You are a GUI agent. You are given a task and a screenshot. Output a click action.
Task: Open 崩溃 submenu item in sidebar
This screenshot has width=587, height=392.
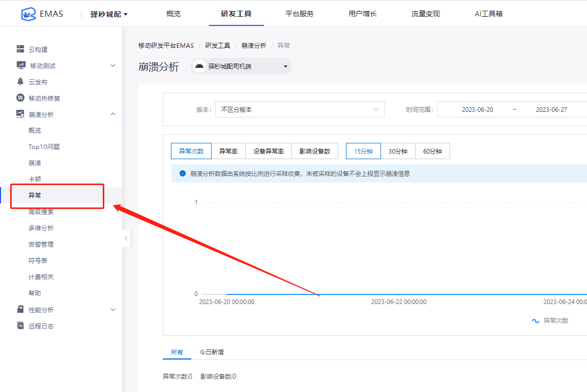point(35,163)
